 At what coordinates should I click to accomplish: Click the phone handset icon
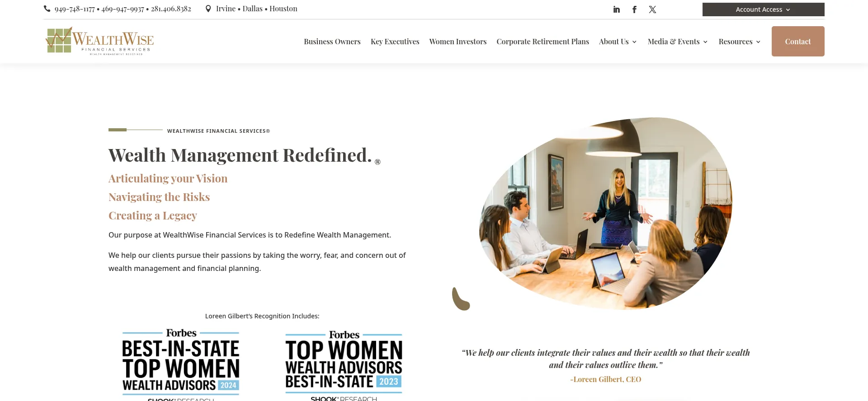coord(47,9)
